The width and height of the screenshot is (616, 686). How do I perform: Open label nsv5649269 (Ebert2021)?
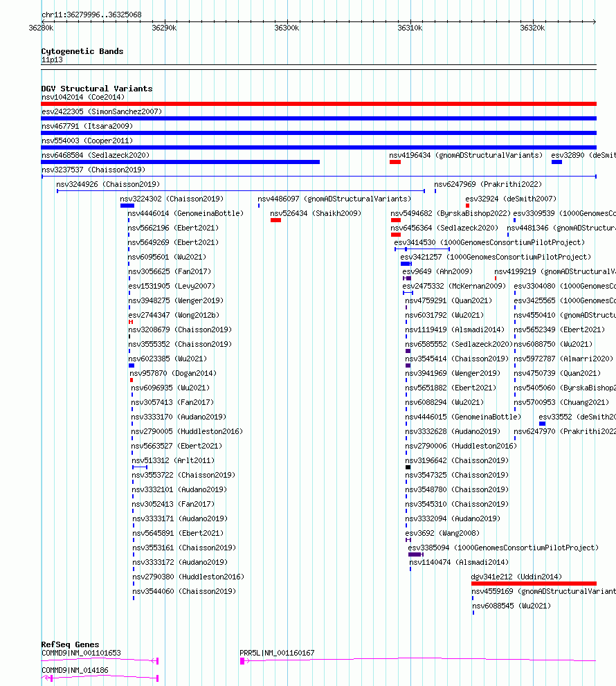(173, 242)
